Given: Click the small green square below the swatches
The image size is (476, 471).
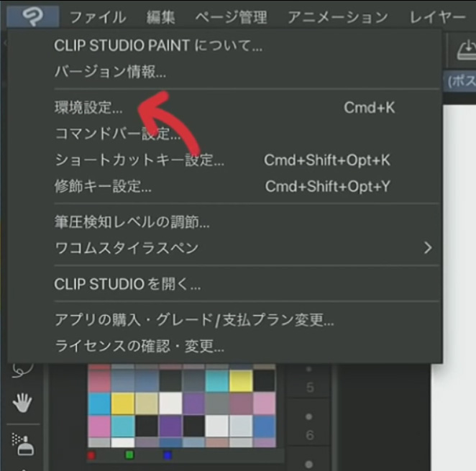Looking at the screenshot, I should (129, 455).
